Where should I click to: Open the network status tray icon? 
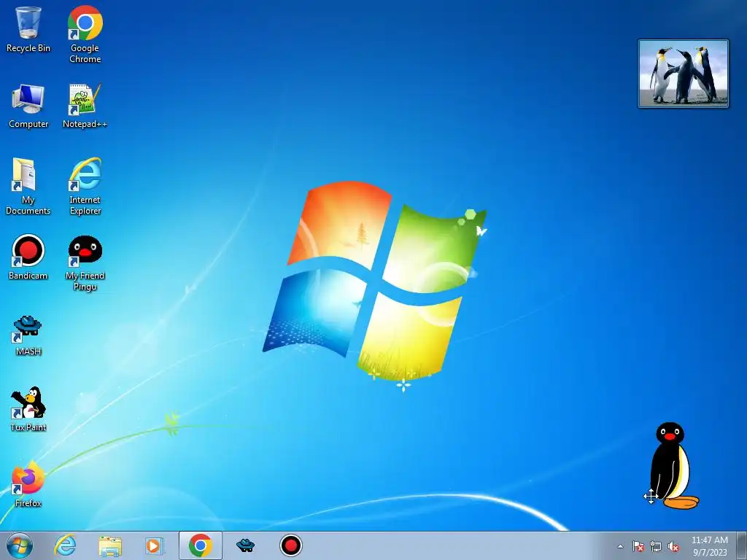tap(656, 546)
